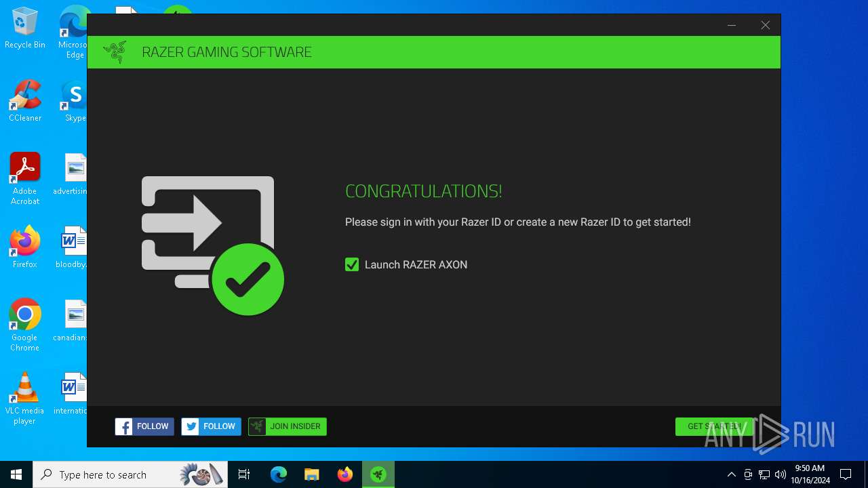Open the notification center icon
This screenshot has width=868, height=488.
pos(846,474)
